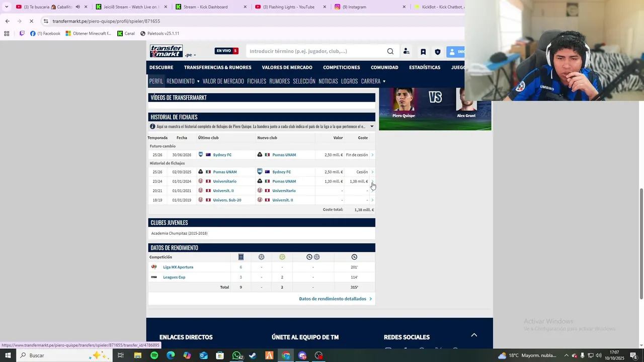Screen dimensions: 644x362
Task: Click the EN VIVO live badge
Action: coord(226,51)
